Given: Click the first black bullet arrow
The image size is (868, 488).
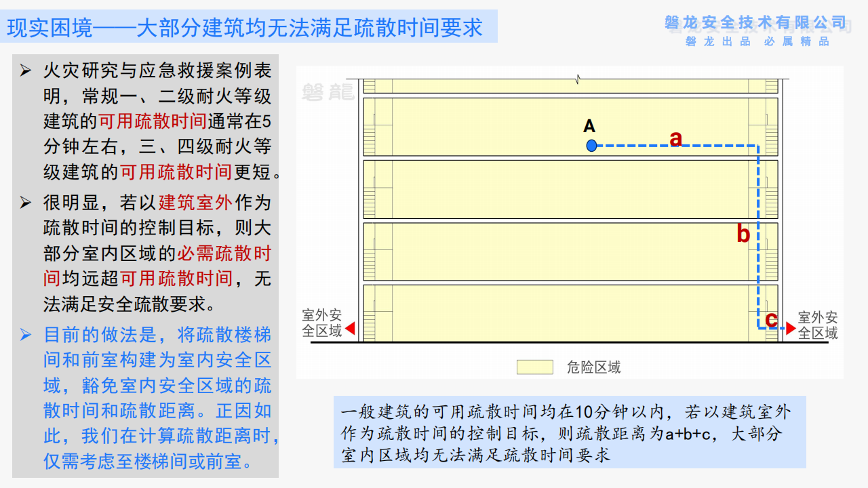Looking at the screenshot, I should click(x=26, y=70).
